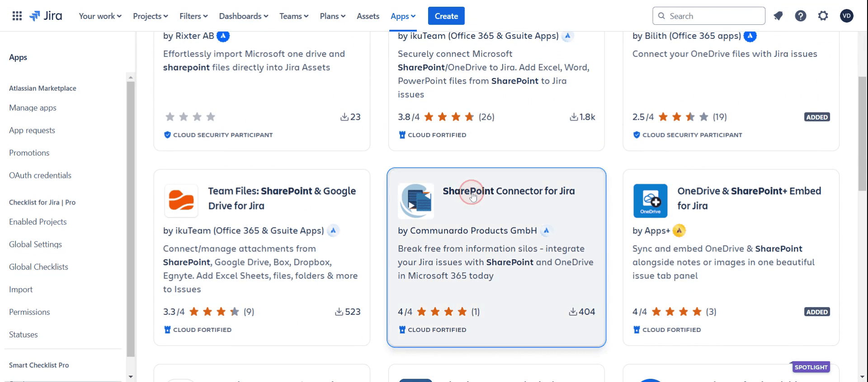The height and width of the screenshot is (382, 868).
Task: Click Cloud Fortified icon on Team Files card
Action: [x=167, y=330]
